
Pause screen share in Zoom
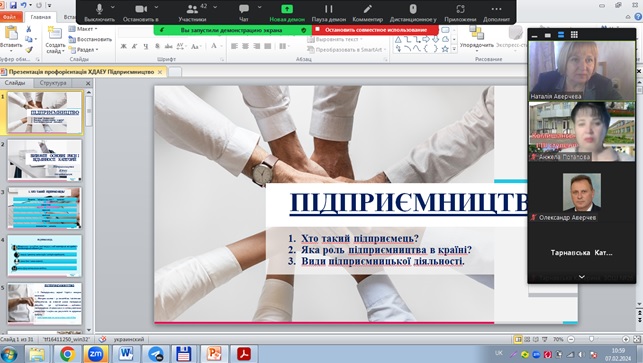[328, 12]
